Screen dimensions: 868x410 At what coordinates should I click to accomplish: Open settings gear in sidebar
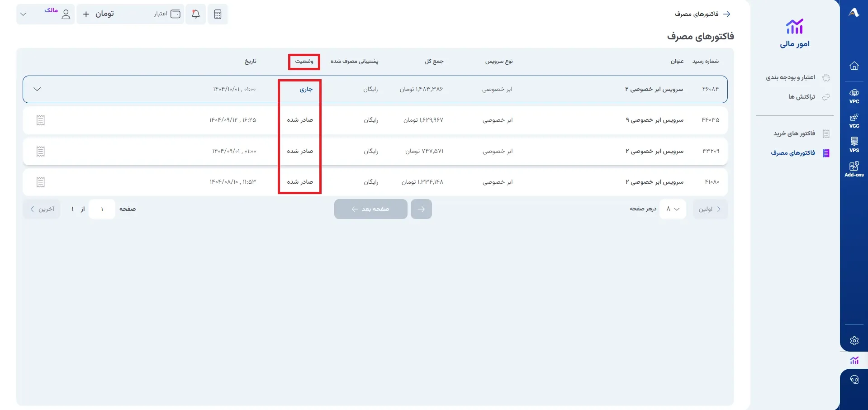tap(854, 341)
